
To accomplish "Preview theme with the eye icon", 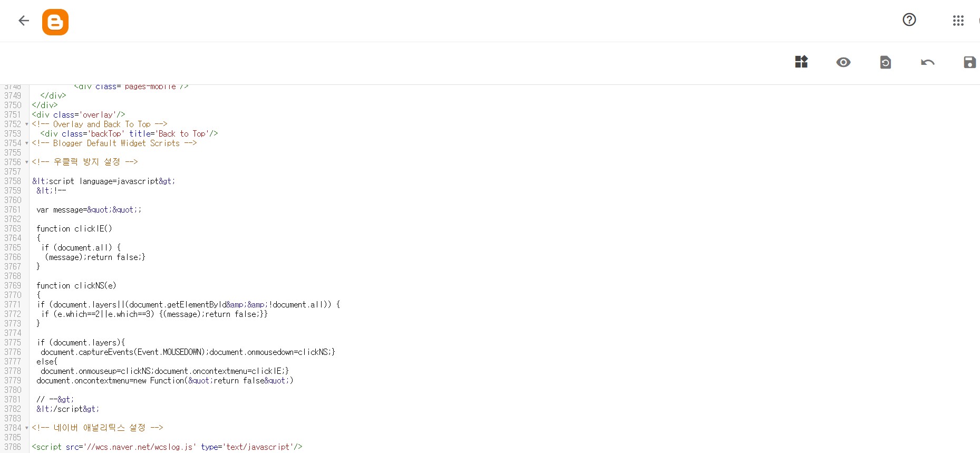I will click(843, 62).
